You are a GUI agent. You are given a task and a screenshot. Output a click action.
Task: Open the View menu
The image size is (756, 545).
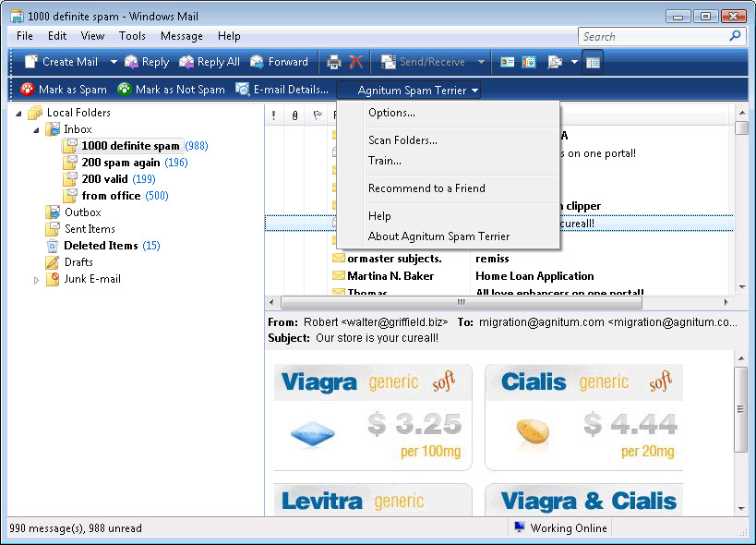(92, 36)
